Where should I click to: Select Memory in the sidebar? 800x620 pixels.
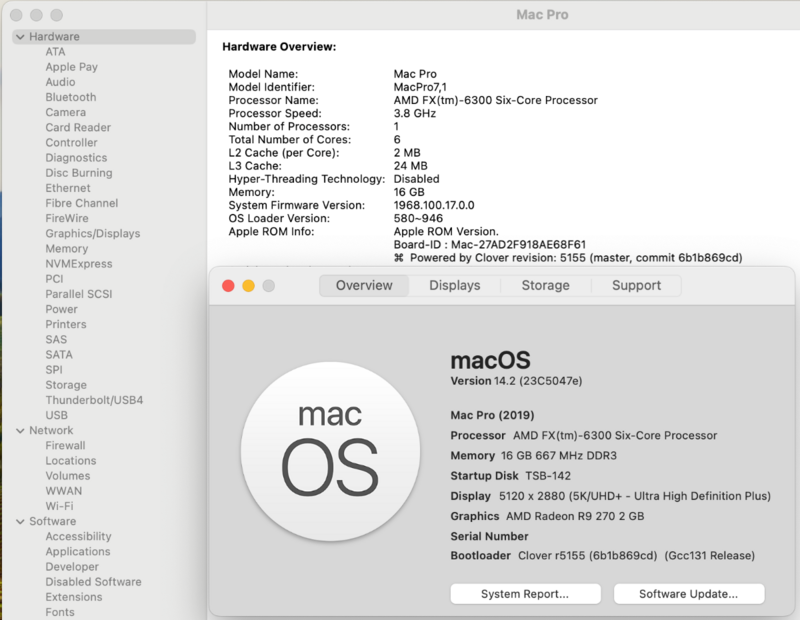[66, 249]
